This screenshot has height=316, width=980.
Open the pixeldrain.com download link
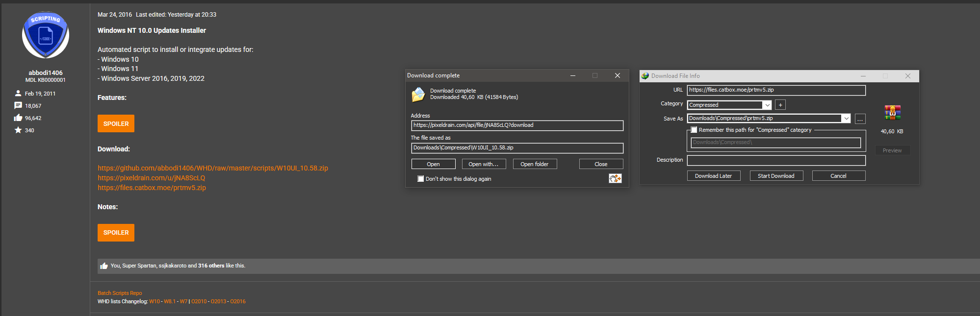pyautogui.click(x=151, y=178)
